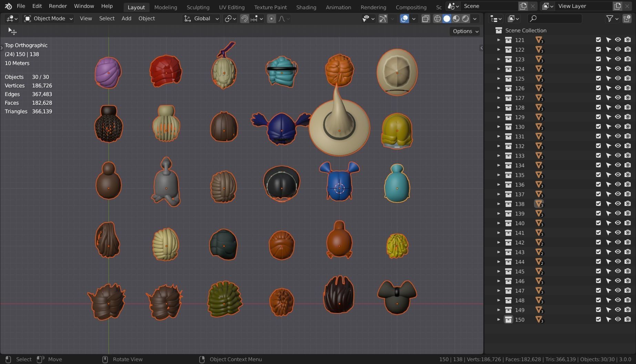This screenshot has width=636, height=364.
Task: Enable Solid viewport shading mode
Action: pyautogui.click(x=447, y=19)
